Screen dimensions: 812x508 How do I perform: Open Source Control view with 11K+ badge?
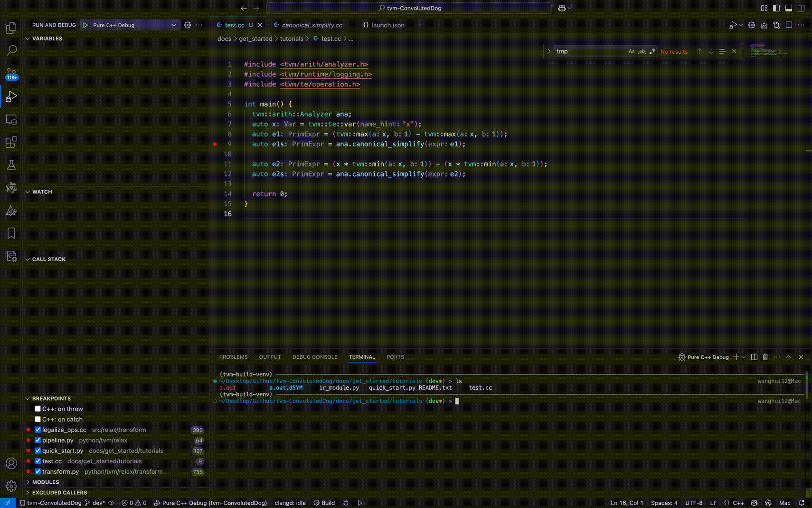pos(11,73)
